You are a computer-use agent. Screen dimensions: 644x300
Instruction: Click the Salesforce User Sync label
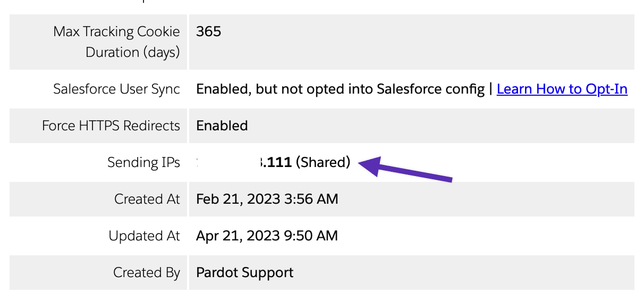point(117,89)
